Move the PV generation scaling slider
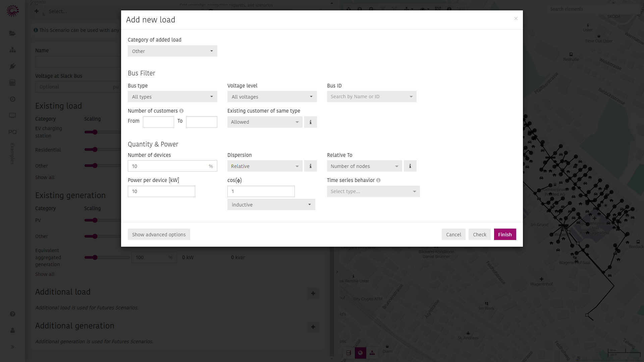Viewport: 644px width, 362px height. click(95, 220)
